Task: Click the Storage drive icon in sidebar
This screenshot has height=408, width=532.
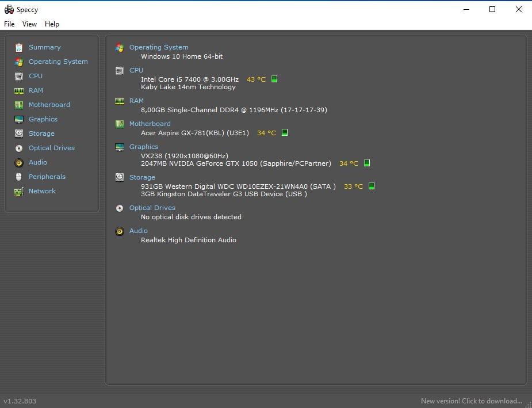Action: (x=19, y=134)
